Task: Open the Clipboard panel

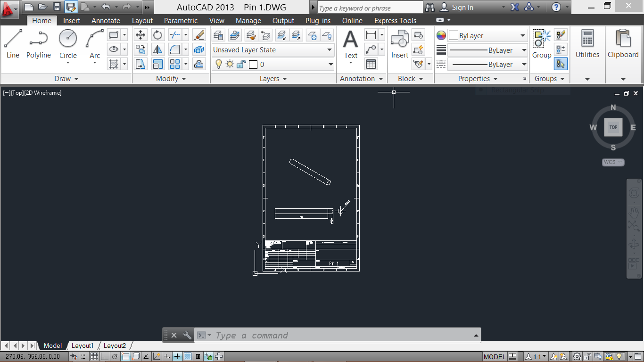Action: tap(623, 44)
